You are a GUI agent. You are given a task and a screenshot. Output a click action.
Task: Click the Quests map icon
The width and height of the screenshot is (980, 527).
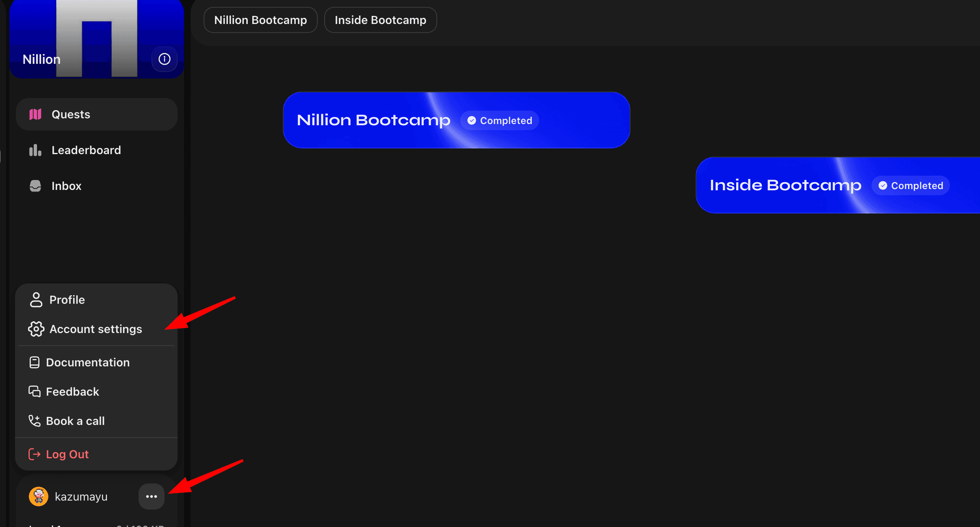click(x=35, y=114)
